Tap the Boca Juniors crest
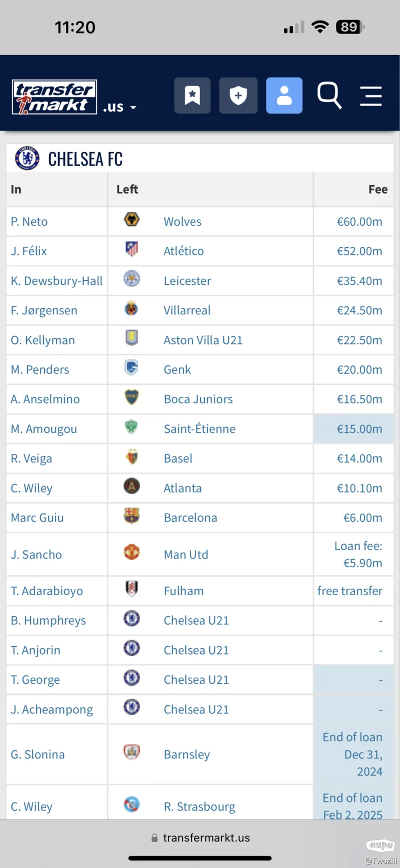Screen dimensions: 400x868 click(x=131, y=397)
